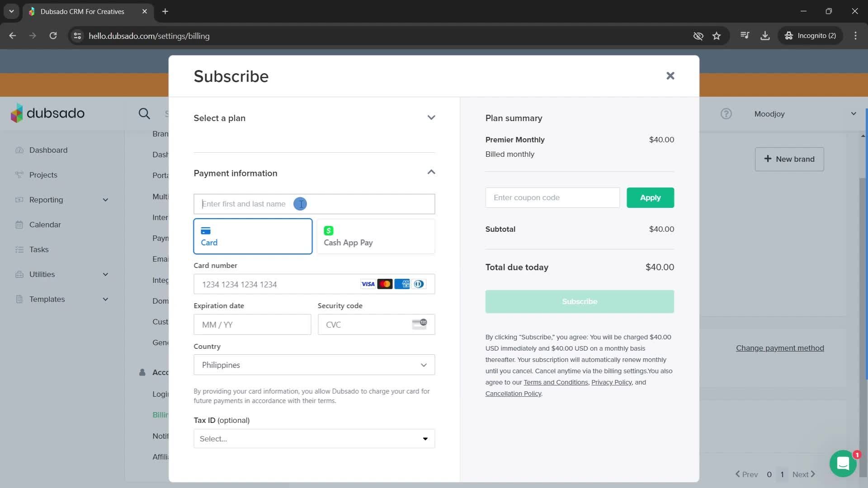Go to Dashboard in the sidebar
Viewport: 868px width, 488px height.
point(48,150)
